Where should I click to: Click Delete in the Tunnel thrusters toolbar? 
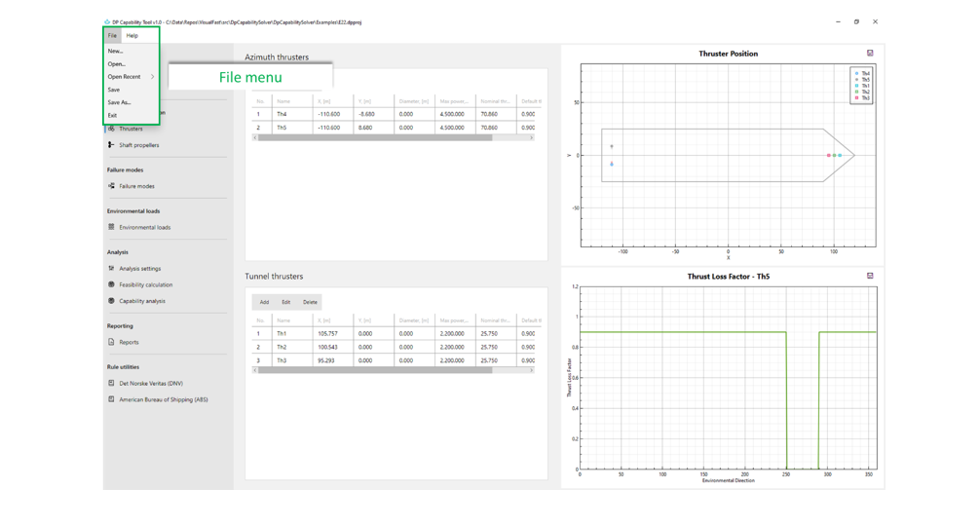pos(310,302)
